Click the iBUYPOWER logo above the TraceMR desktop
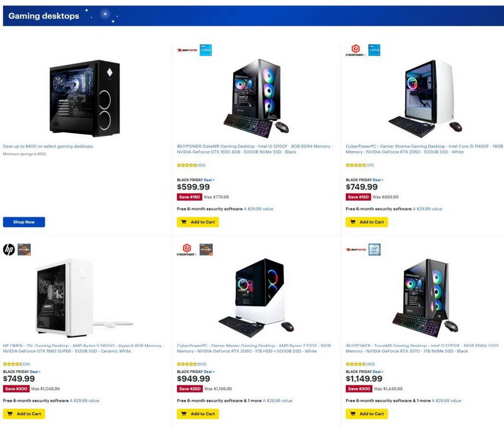The width and height of the screenshot is (504, 439). (x=356, y=250)
